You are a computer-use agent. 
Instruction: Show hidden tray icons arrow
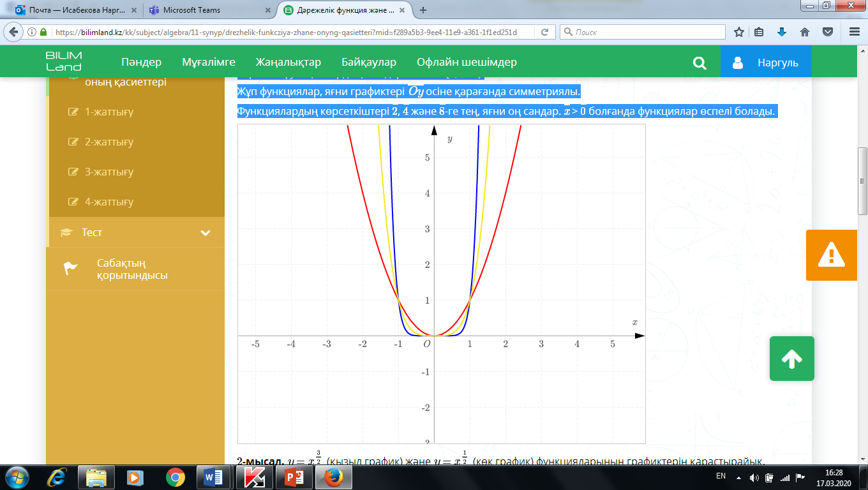coord(738,477)
